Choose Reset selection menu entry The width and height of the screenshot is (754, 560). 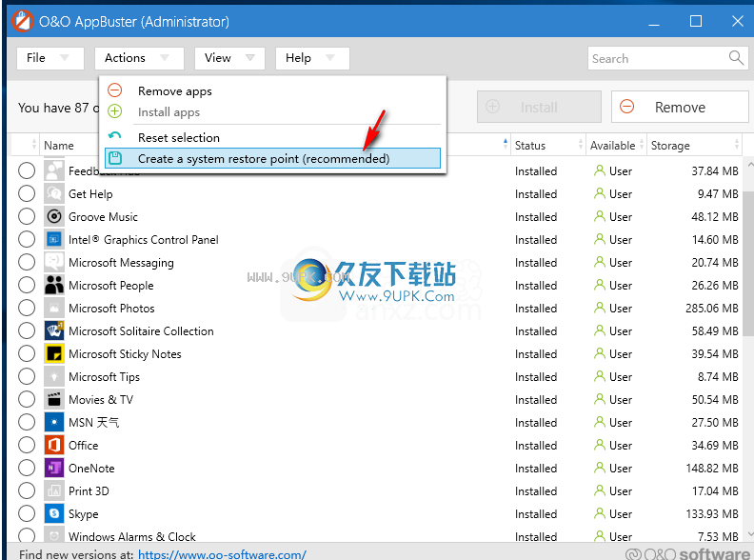point(272,137)
